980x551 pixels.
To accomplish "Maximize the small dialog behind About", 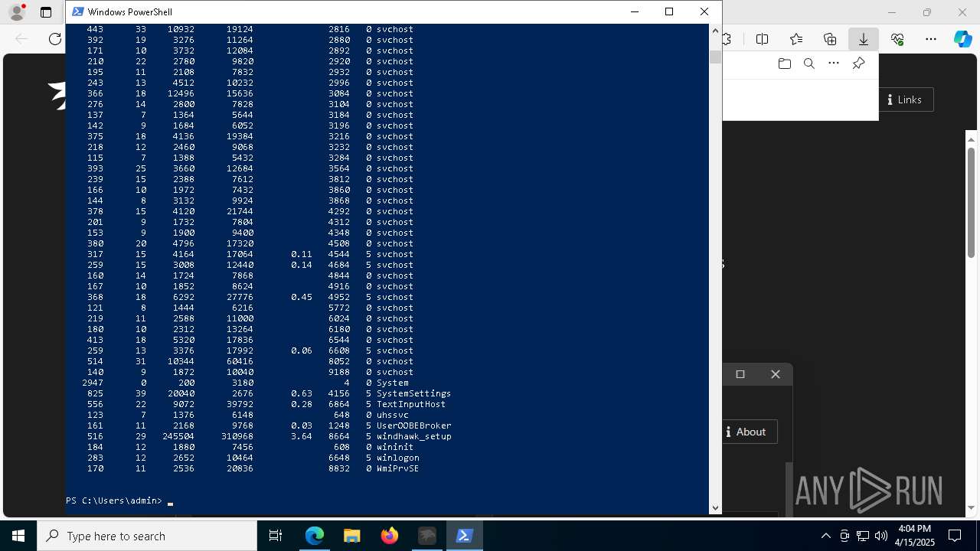I will [740, 374].
